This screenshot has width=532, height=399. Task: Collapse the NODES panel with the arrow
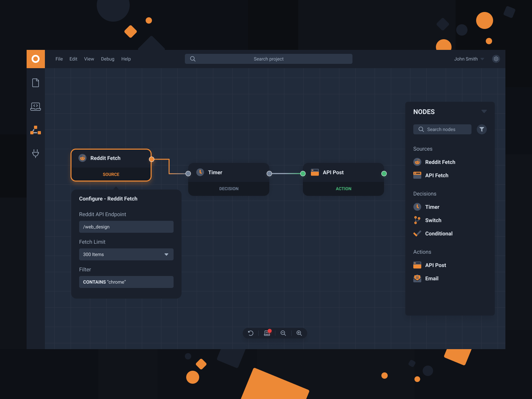tap(484, 111)
